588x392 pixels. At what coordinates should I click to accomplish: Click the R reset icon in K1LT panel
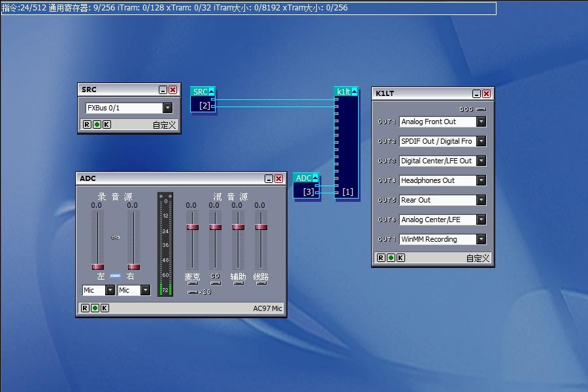pos(381,258)
